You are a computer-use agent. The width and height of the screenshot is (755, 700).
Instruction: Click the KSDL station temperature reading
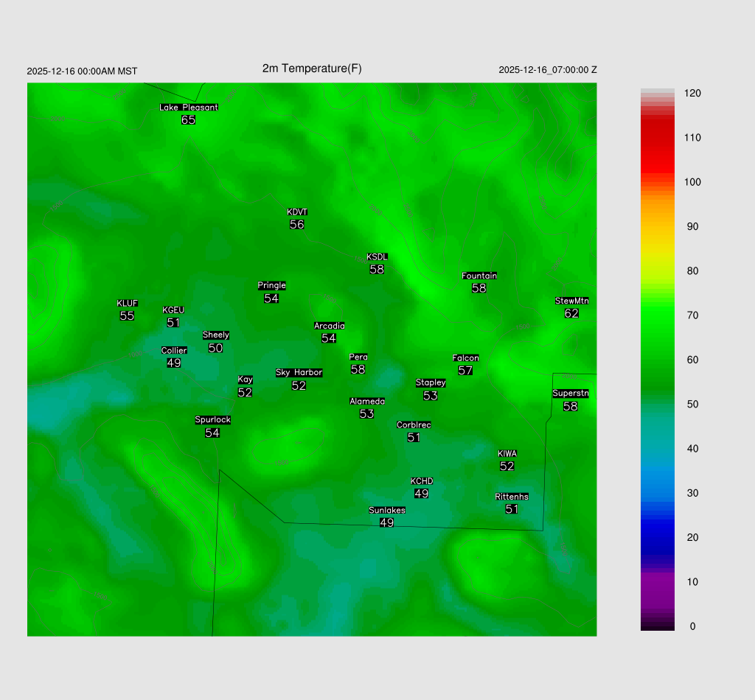377,270
